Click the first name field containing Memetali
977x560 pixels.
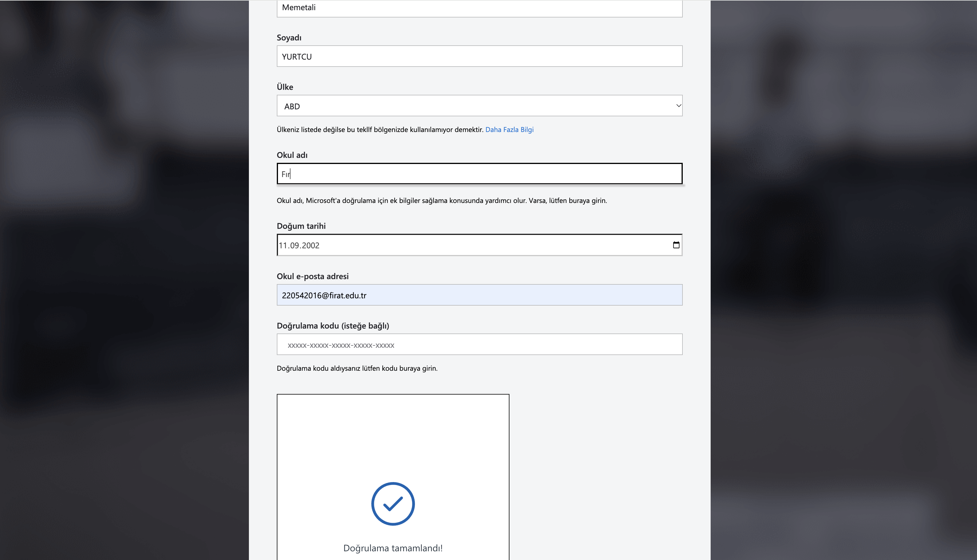(x=479, y=8)
